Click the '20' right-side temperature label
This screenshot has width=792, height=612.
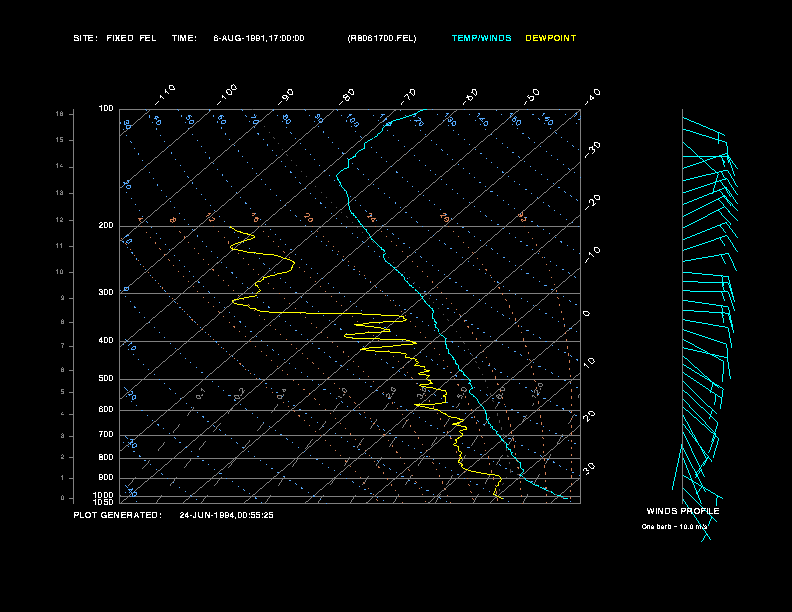(x=589, y=416)
